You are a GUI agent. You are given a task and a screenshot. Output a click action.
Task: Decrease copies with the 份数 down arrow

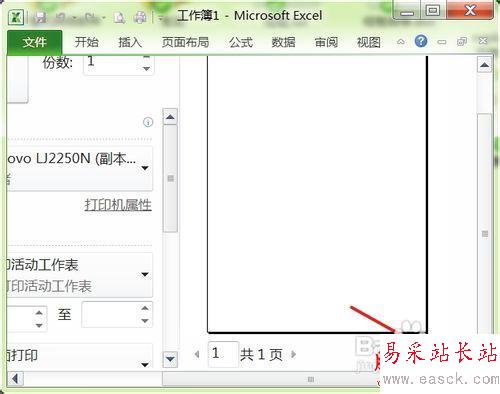[146, 69]
